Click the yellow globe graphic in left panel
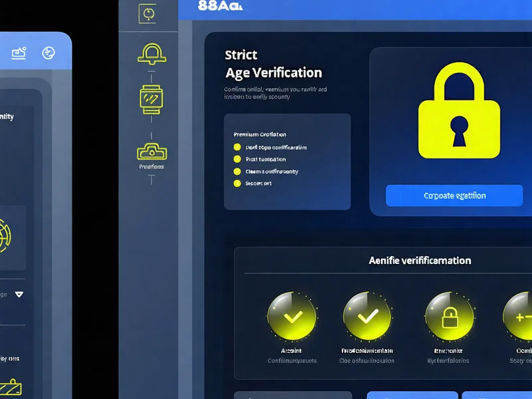This screenshot has width=532, height=399. coord(8,237)
